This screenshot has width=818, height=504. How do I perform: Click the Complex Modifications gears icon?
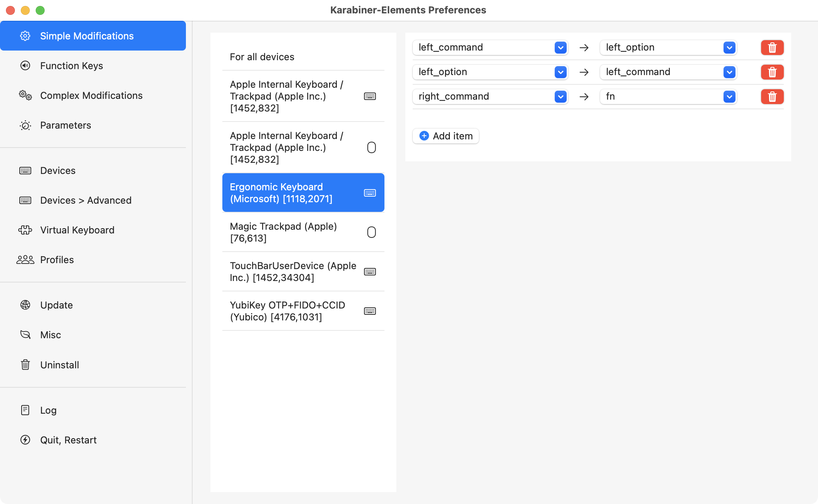click(25, 95)
